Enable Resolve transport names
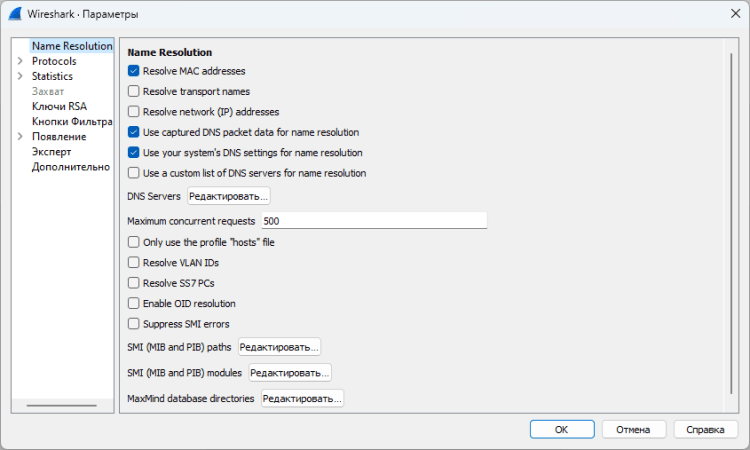This screenshot has height=450, width=750. 134,92
